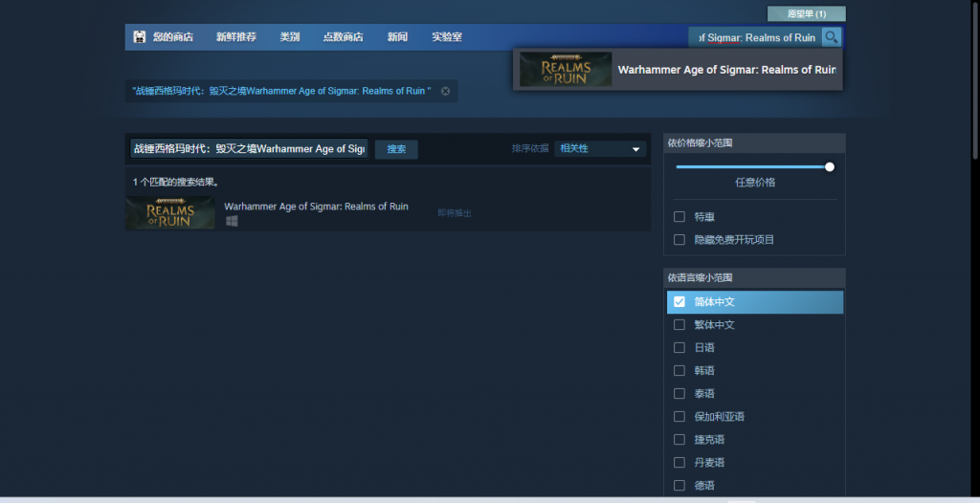
Task: Enable 隐藏免费开玩项目 checkbox
Action: click(x=679, y=240)
